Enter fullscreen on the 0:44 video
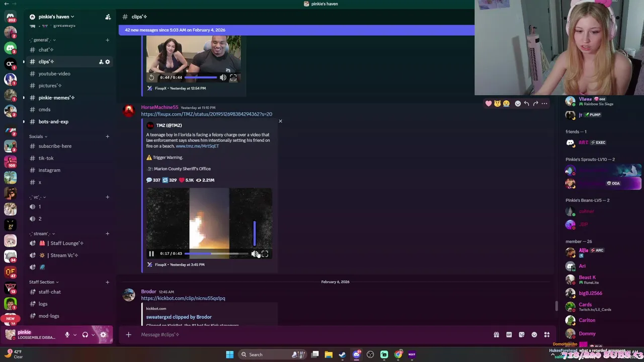The height and width of the screenshot is (362, 644). pos(233,77)
